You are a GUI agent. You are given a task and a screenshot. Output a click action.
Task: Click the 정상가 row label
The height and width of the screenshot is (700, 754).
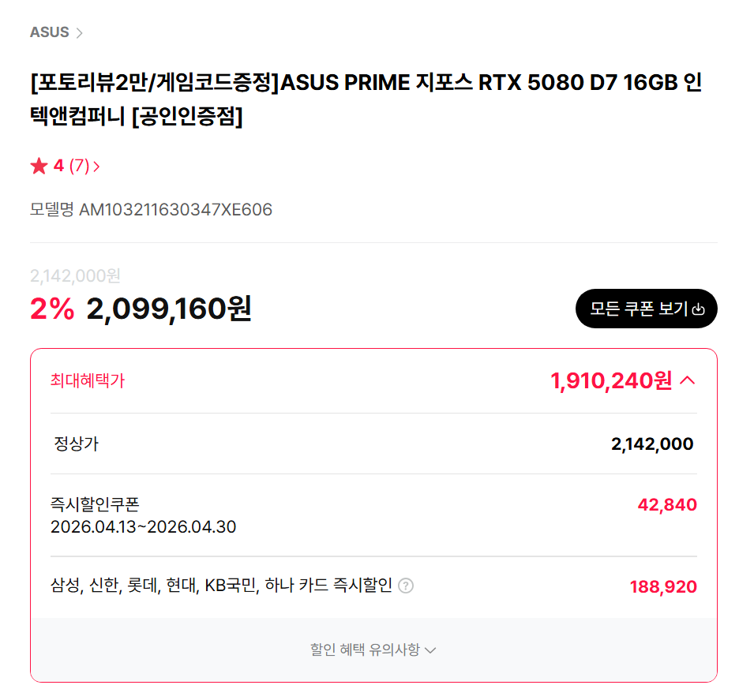tap(76, 444)
